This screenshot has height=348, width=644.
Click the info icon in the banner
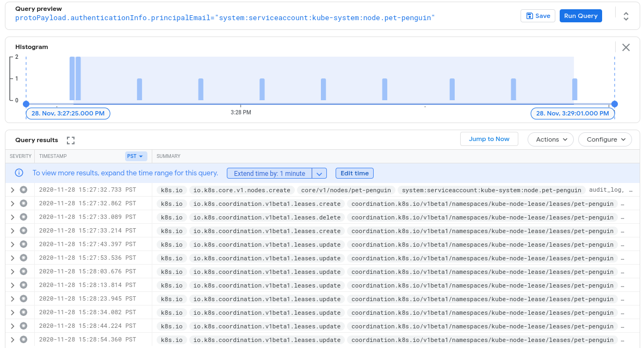click(19, 173)
